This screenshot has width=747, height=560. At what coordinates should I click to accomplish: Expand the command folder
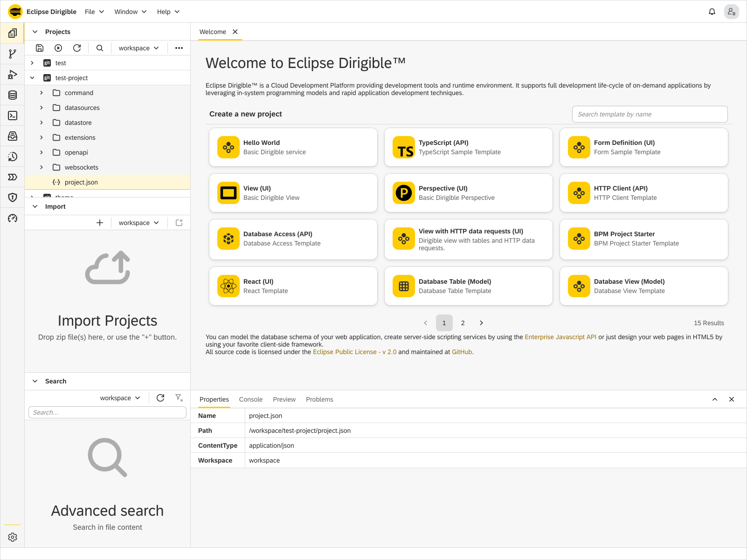(x=41, y=93)
